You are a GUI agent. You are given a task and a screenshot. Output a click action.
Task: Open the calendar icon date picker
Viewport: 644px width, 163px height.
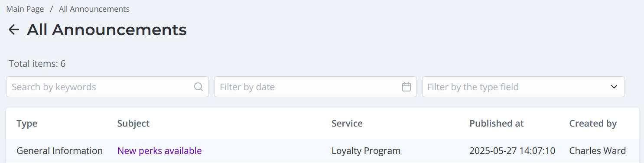[x=407, y=87]
